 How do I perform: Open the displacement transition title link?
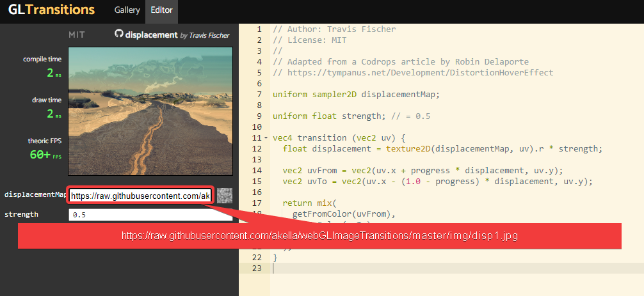tap(151, 35)
